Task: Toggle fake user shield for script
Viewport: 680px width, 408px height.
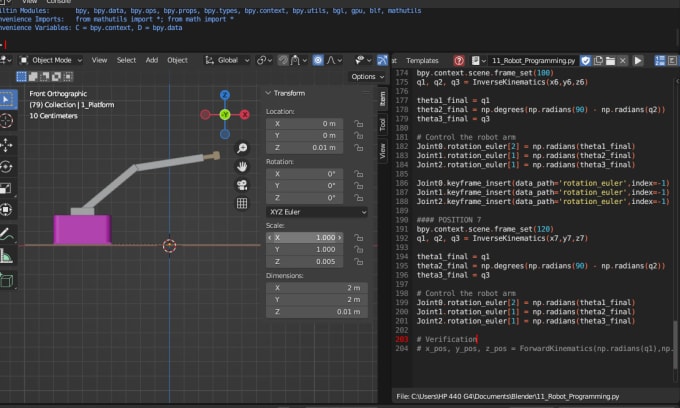Action: pos(585,60)
